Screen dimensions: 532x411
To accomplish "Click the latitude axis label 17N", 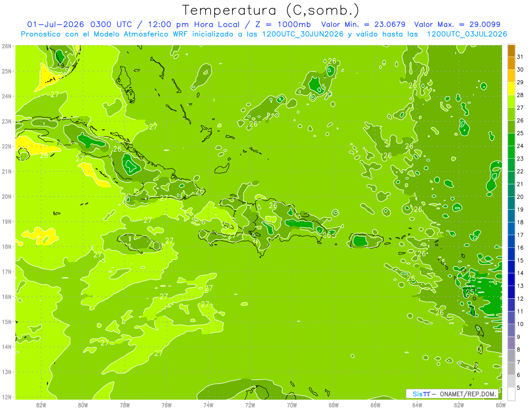I will pos(6,271).
